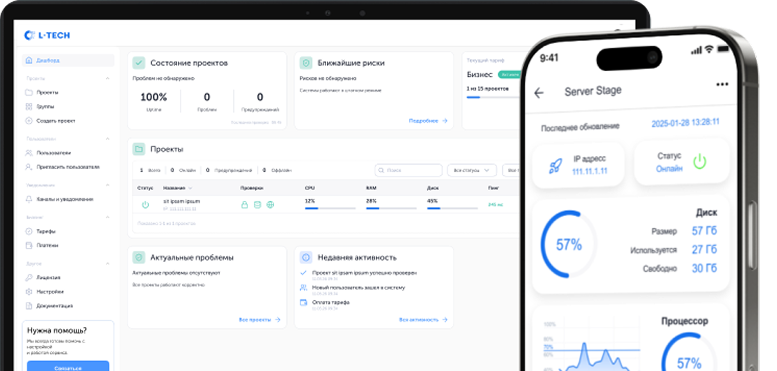The height and width of the screenshot is (371, 777).
Task: Tap the rocket icon in IP адрес card
Action: tap(555, 165)
